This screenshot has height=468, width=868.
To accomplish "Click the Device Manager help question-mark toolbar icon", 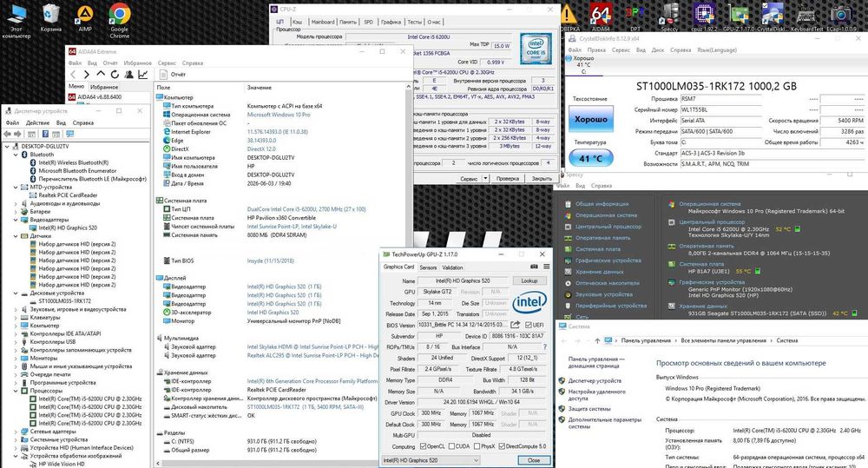I will point(45,134).
